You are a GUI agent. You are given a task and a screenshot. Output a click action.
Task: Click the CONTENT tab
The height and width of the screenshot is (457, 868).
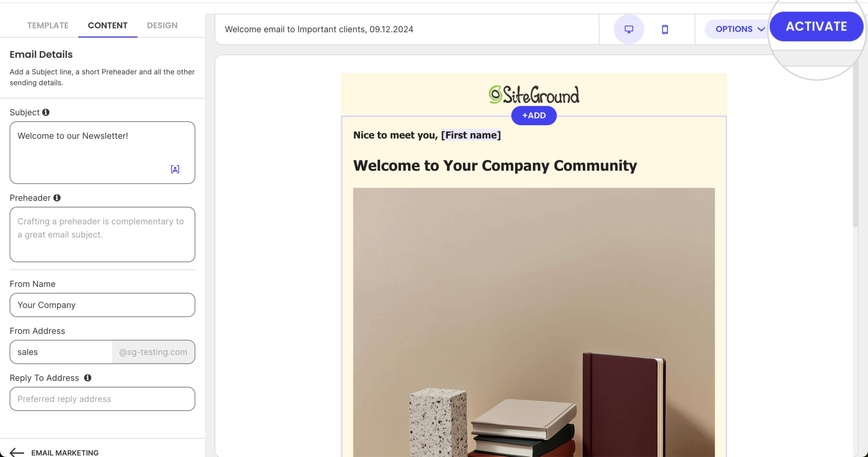108,25
